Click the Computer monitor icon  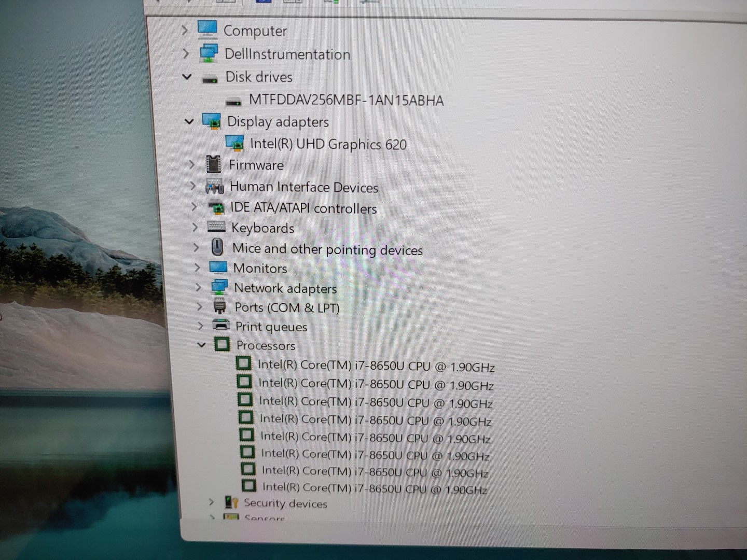pyautogui.click(x=208, y=30)
